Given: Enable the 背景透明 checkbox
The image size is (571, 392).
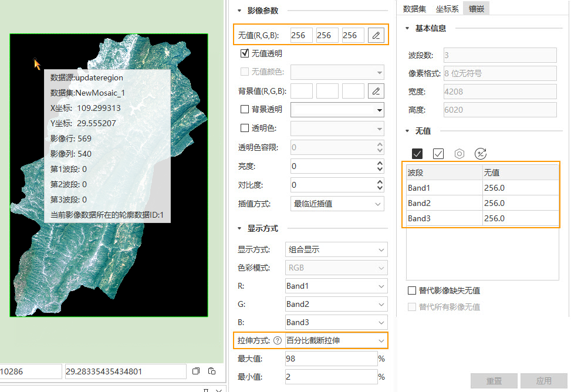Looking at the screenshot, I should [x=245, y=110].
